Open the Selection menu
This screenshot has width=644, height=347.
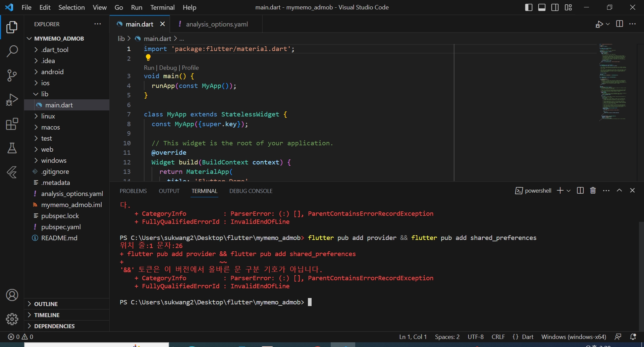coord(71,7)
